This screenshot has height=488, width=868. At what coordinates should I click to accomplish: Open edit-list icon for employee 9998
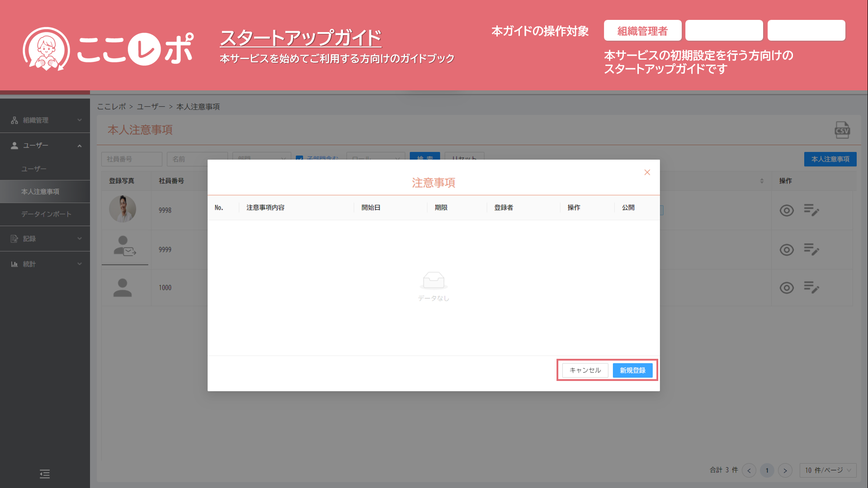tap(811, 210)
